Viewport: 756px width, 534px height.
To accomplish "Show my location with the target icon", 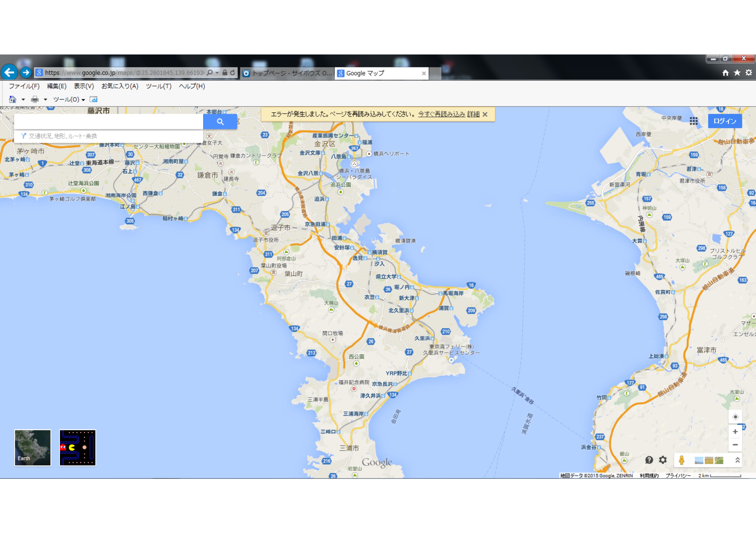I will pos(735,416).
